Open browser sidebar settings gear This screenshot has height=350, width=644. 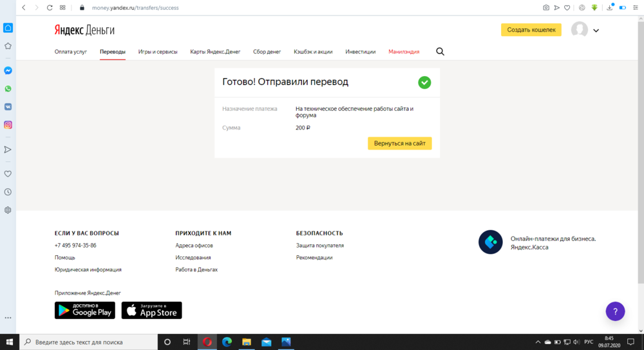[8, 210]
